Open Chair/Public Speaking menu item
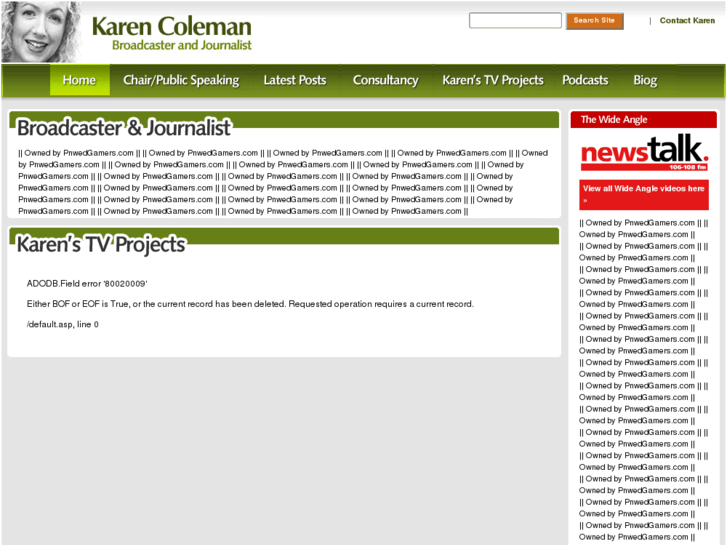The width and height of the screenshot is (727, 545). click(x=181, y=80)
